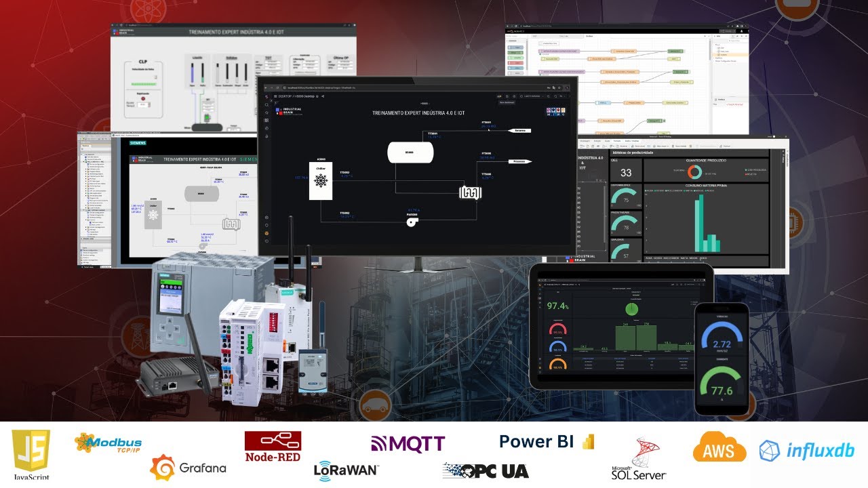
Task: Click Quantidade Produzido donut chart in Power BI
Action: click(694, 172)
